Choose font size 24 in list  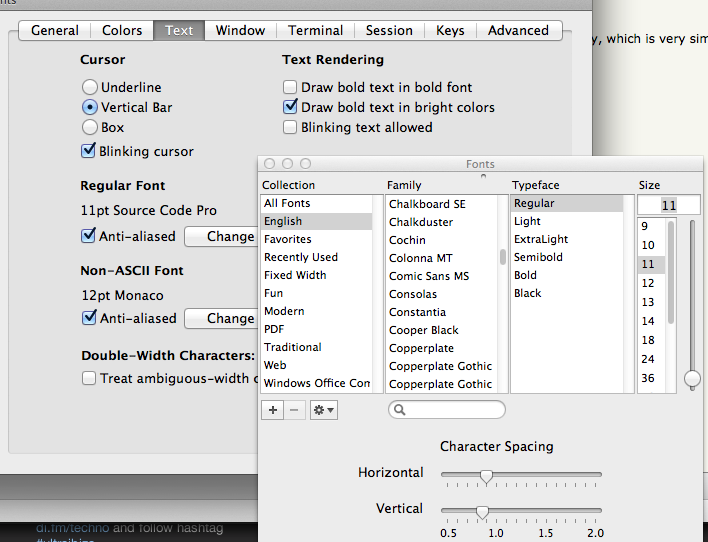click(652, 359)
